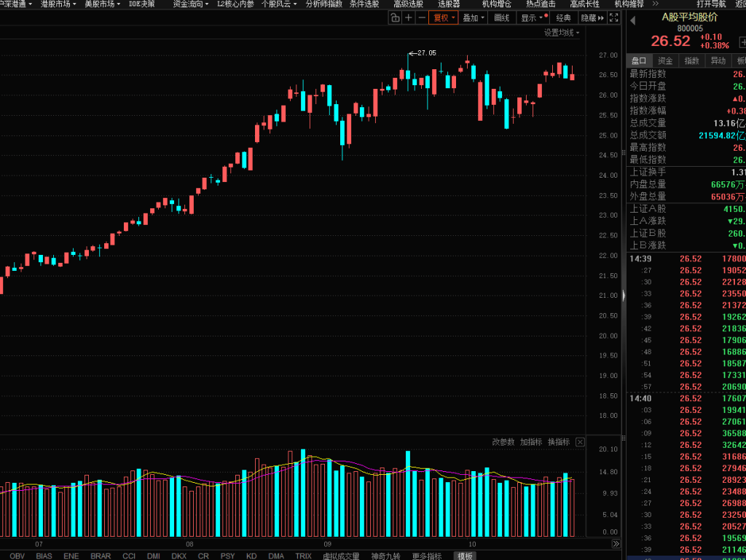Select the KD indicator tab

click(x=251, y=556)
